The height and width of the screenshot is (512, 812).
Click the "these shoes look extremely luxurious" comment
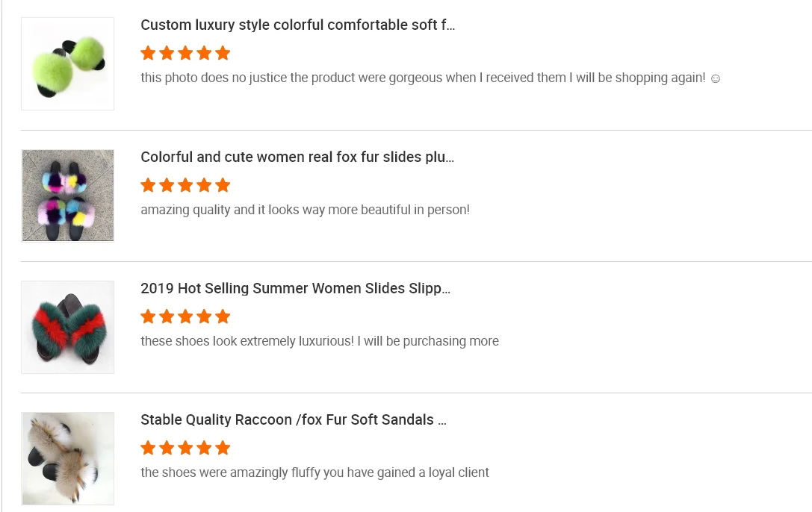pos(319,341)
